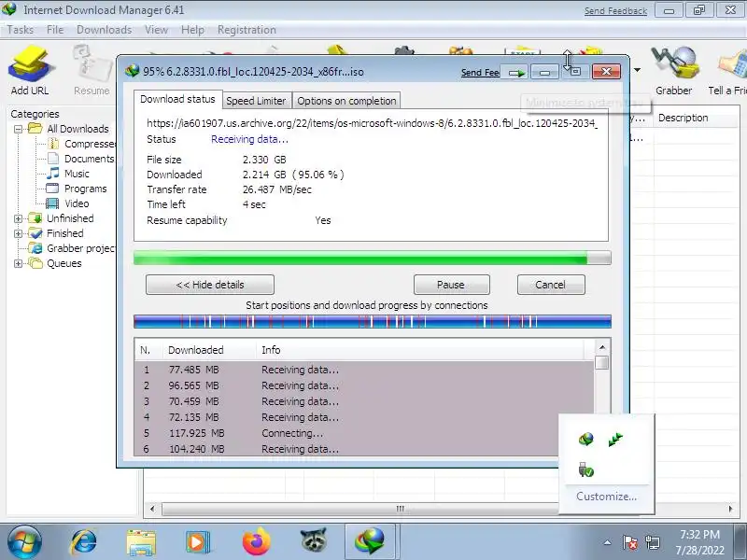Click the taskbar clock showing 7:32 PM
The width and height of the screenshot is (747, 560).
click(x=699, y=542)
